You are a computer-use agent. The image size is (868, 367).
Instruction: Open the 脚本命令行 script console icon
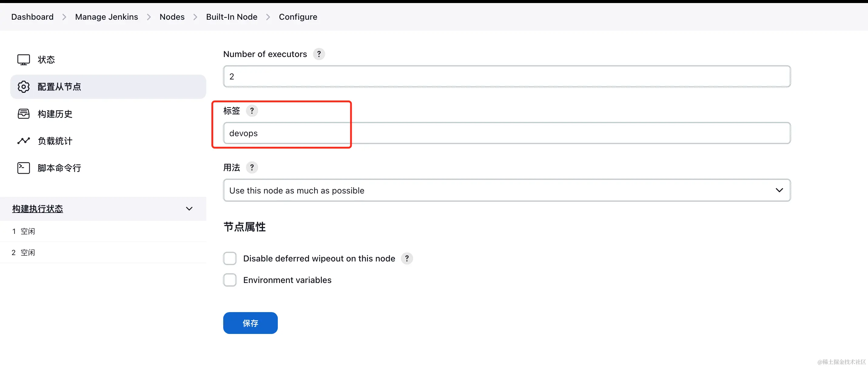(x=24, y=168)
